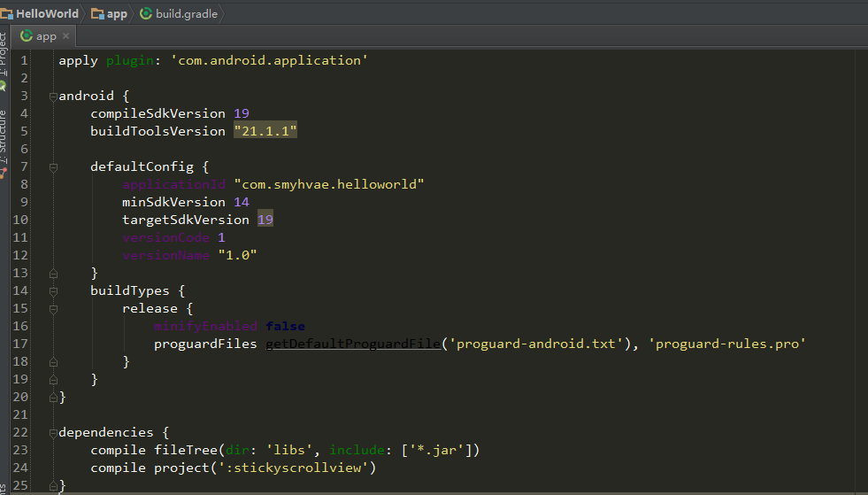Screen dimensions: 868x495
Task: Open the Project tool window
Action: click(x=4, y=54)
